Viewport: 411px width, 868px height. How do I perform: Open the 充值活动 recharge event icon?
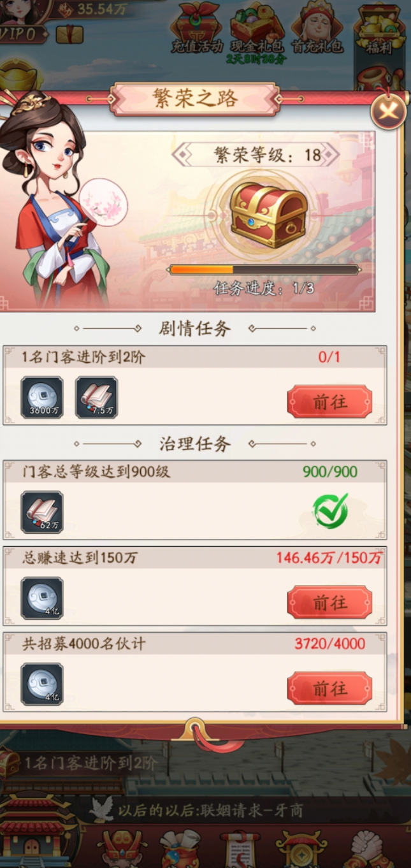click(198, 27)
